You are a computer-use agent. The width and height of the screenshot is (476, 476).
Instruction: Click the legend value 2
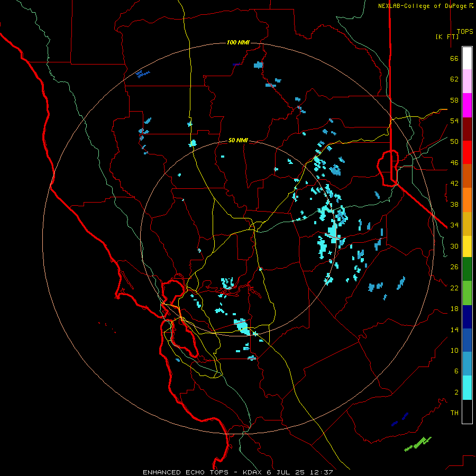coord(456,392)
